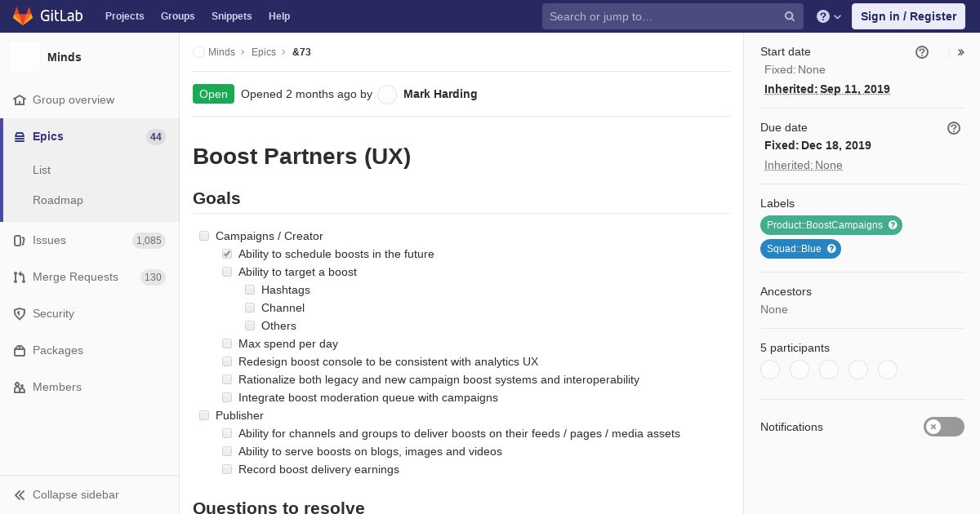Click the search magnifier icon
The image size is (980, 514).
[790, 16]
